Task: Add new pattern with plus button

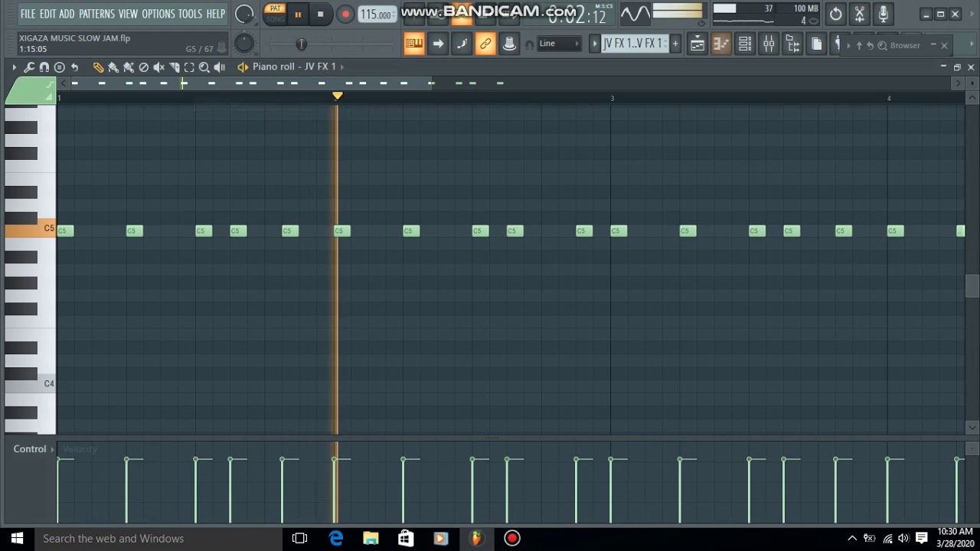Action: 675,44
